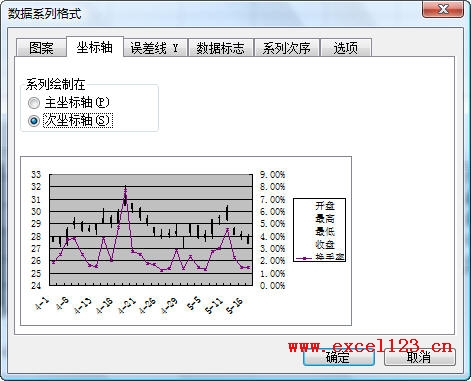The image size is (471, 381).
Task: Click the 收盘 legend entry
Action: click(x=325, y=244)
